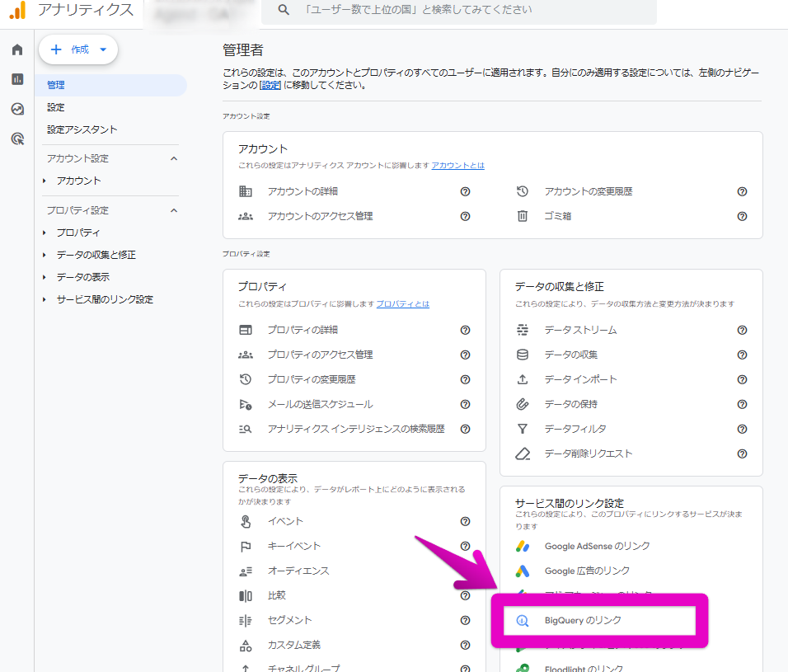Collapse the プロパティ設定 section chevron
Screen dimensions: 788x672
(x=174, y=210)
